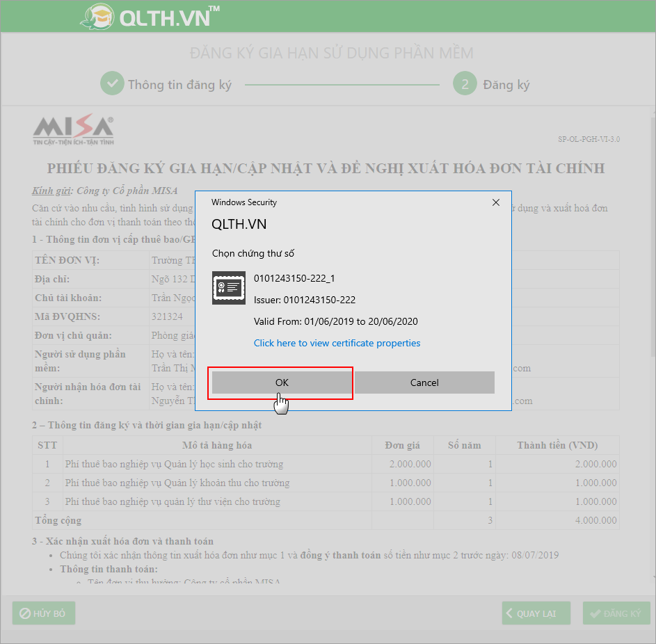Go to Đăng ký step label
This screenshot has height=644, width=656.
506,85
